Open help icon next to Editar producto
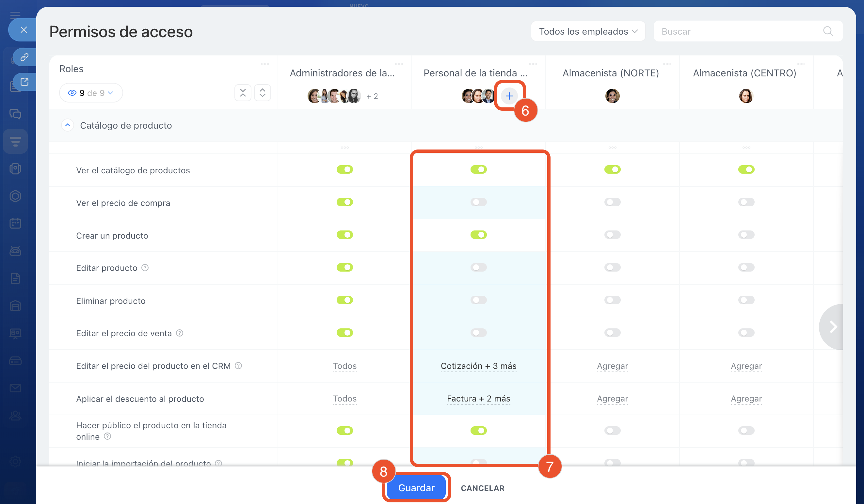The image size is (864, 504). point(145,268)
